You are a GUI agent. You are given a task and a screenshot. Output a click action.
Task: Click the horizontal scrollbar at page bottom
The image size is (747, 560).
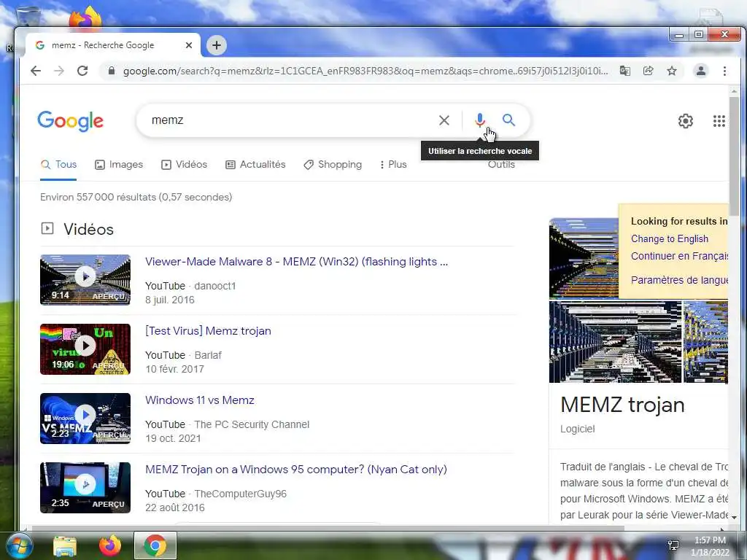(x=328, y=528)
